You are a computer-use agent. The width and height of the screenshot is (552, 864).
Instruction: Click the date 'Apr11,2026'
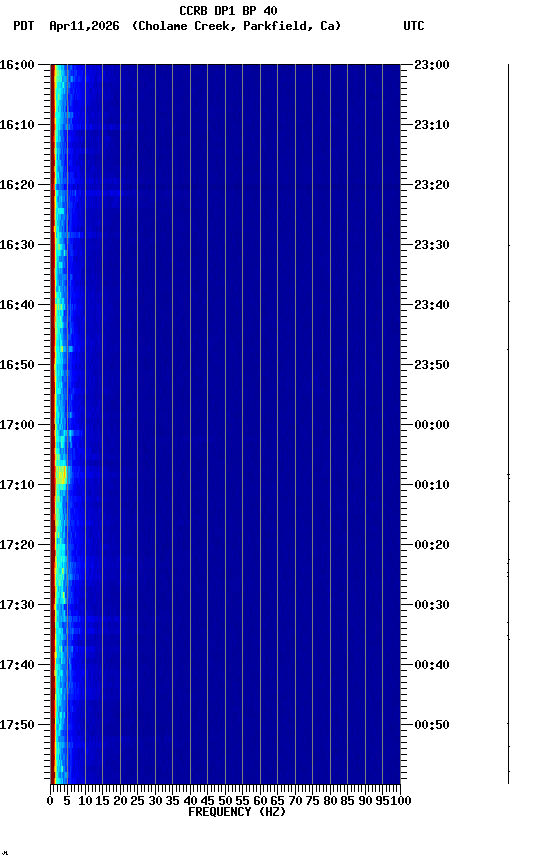point(84,26)
